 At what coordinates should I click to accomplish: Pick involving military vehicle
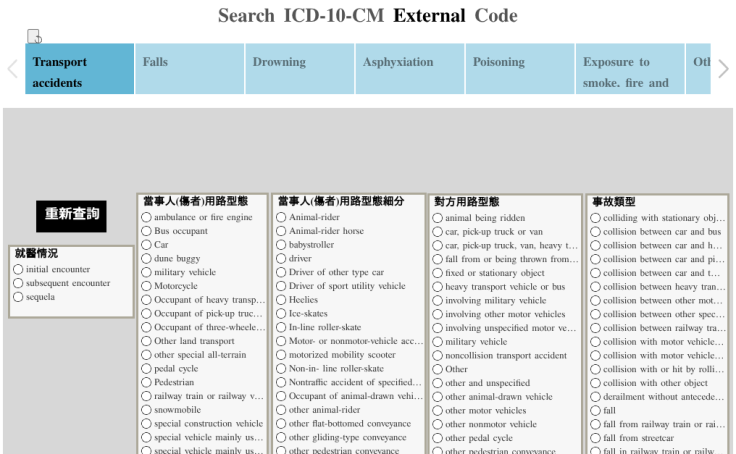tap(437, 300)
